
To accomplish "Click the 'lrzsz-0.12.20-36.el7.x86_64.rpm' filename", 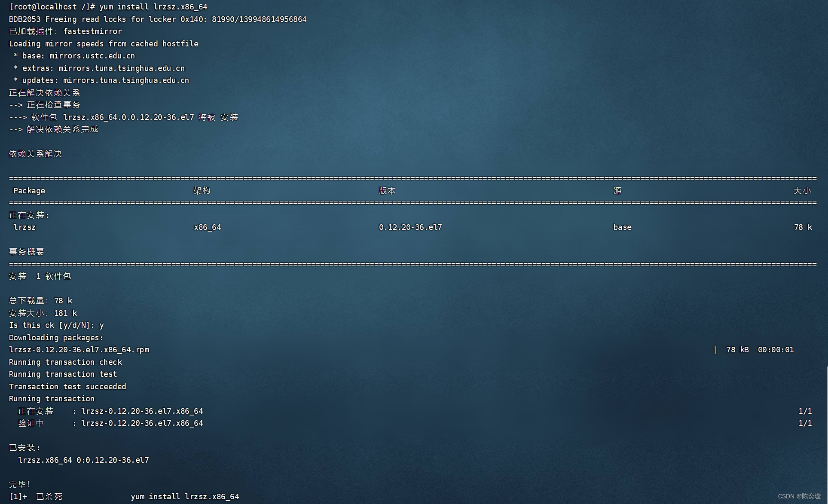I will (79, 350).
